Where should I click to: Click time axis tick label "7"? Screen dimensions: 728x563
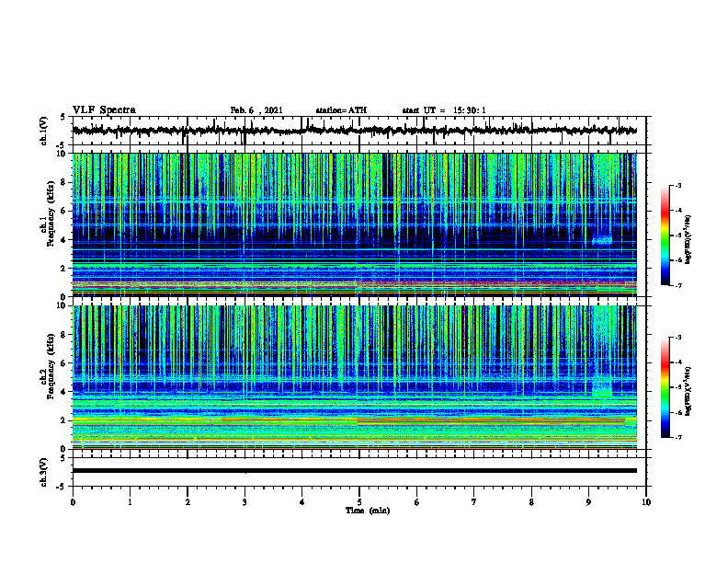(x=474, y=502)
